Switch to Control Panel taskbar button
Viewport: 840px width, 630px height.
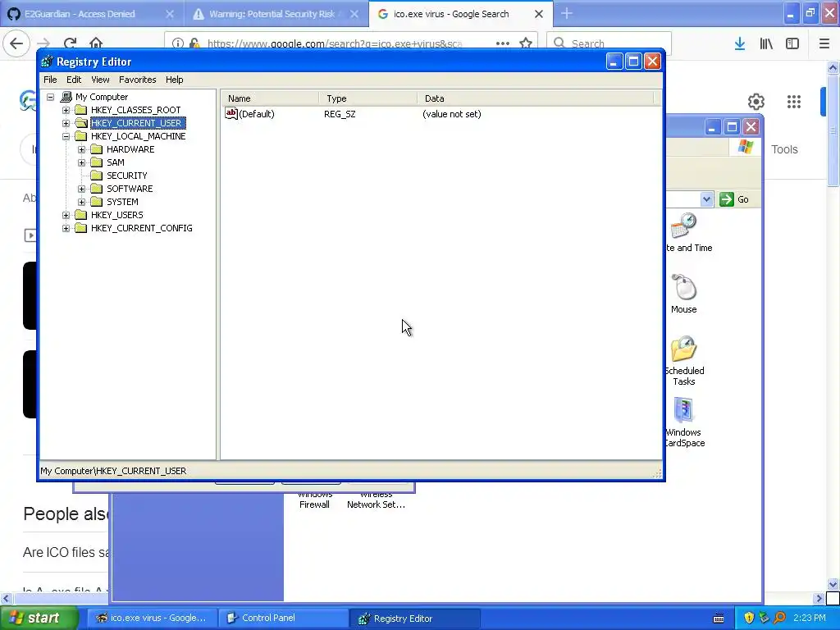click(283, 619)
